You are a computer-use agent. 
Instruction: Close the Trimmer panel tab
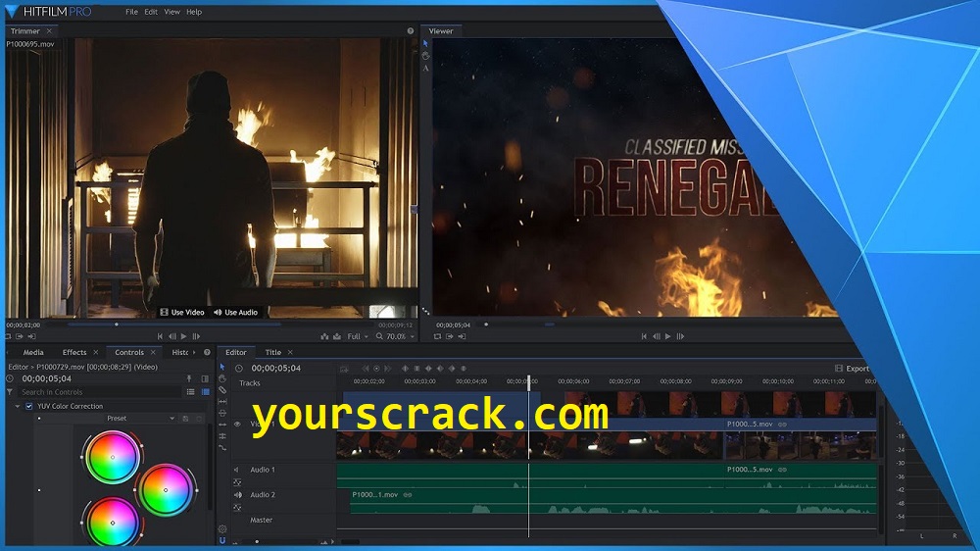coord(49,30)
